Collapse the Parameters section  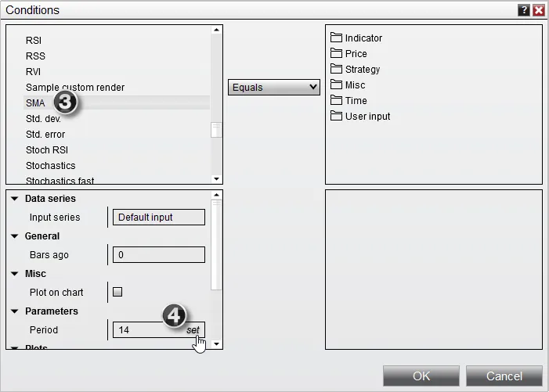point(14,311)
